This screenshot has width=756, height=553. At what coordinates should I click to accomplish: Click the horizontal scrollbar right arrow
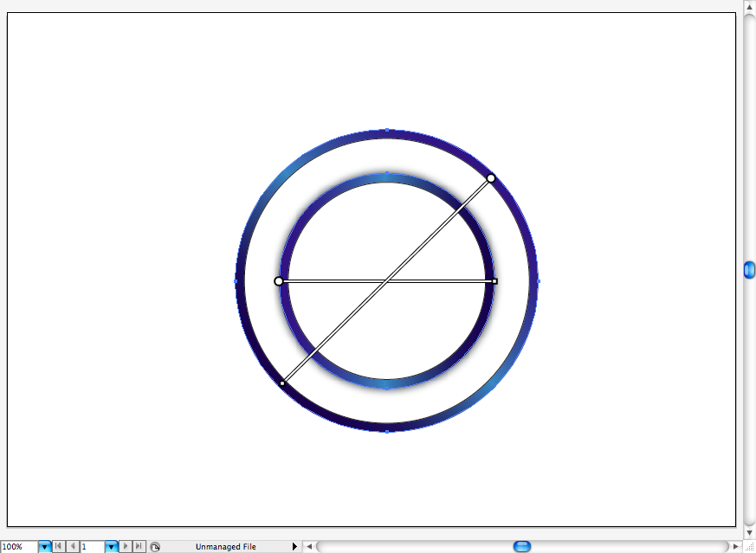(736, 546)
